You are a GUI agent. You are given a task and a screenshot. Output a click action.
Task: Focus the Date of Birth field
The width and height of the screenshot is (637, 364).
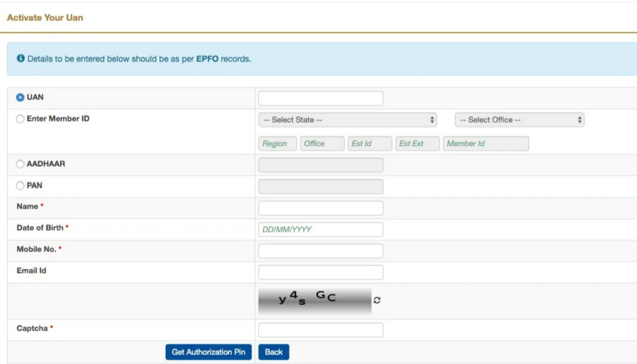(320, 230)
